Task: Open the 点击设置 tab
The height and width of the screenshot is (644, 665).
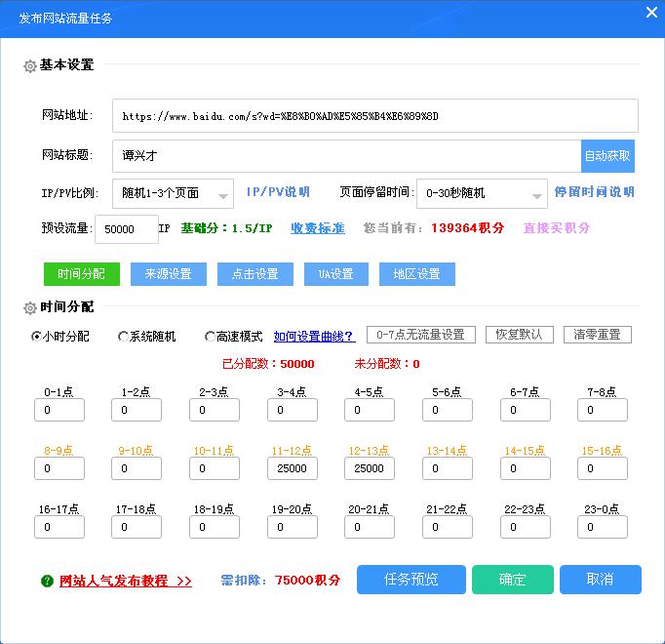Action: pyautogui.click(x=254, y=274)
